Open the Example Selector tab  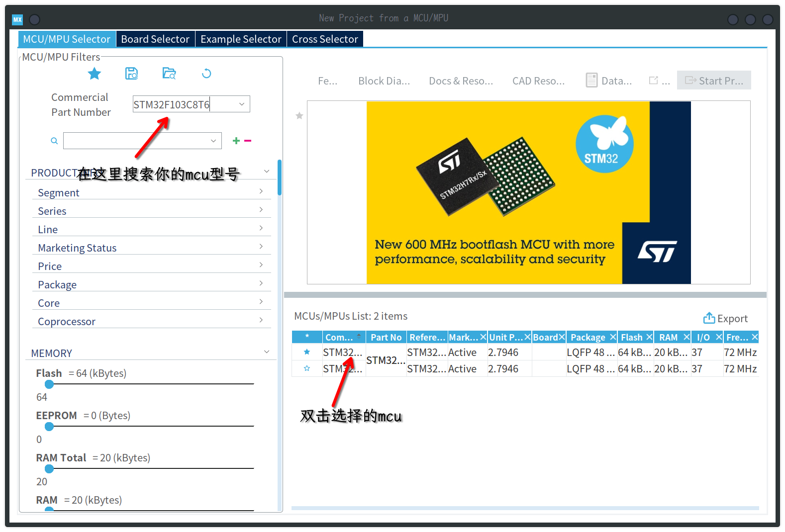tap(241, 39)
